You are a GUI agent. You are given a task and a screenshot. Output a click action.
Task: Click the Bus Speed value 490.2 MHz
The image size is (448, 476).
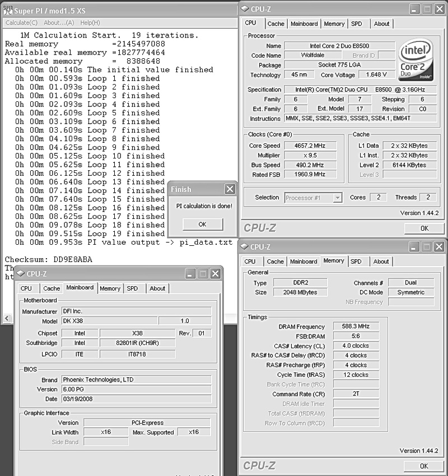310,165
